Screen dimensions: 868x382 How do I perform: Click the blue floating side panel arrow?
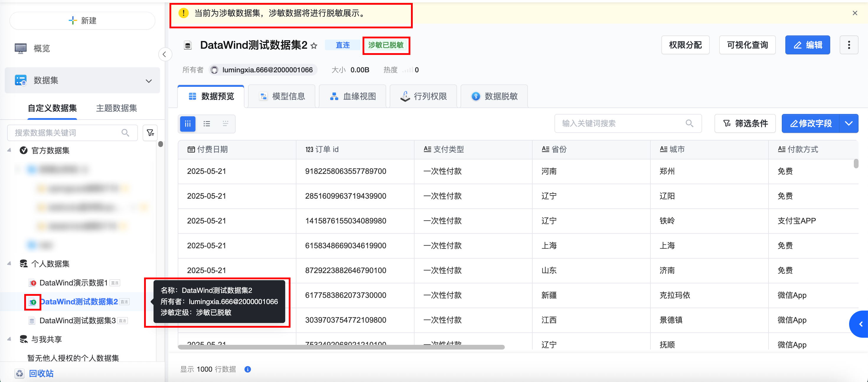[x=860, y=324]
